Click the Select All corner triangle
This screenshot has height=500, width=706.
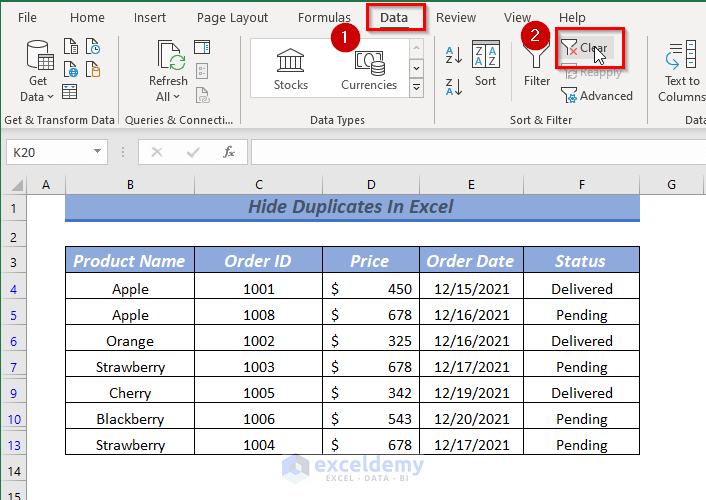coord(16,185)
